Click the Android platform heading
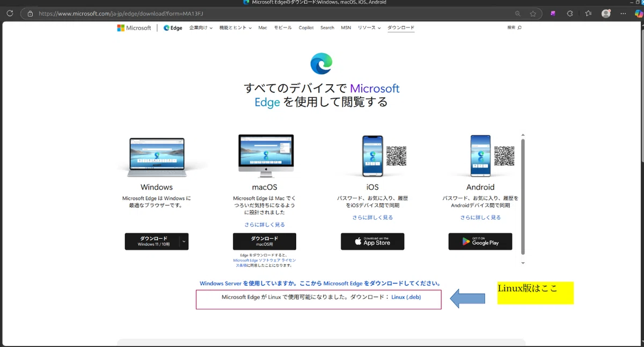This screenshot has width=644, height=347. coord(480,187)
